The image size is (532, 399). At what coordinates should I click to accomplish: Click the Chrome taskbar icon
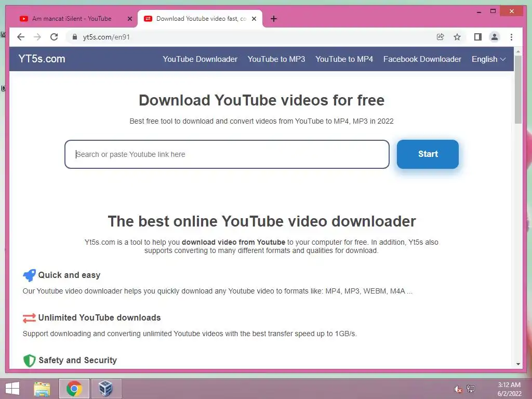74,389
